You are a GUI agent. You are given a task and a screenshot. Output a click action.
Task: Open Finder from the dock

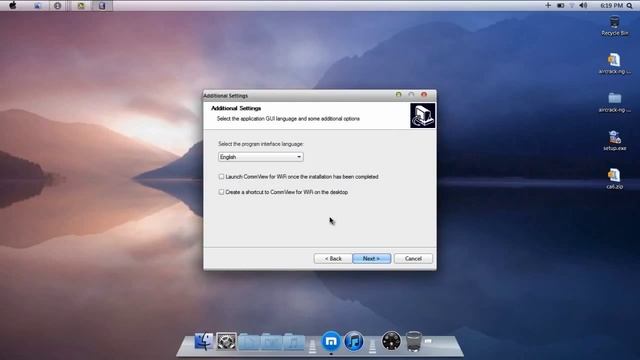(204, 341)
